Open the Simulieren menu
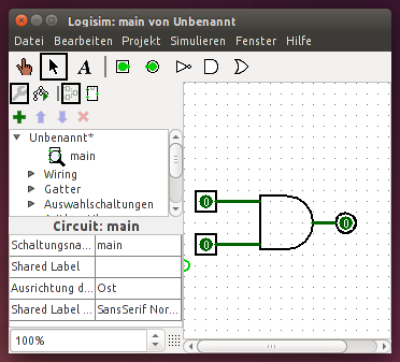Viewport: 400px width, 362px height. [198, 41]
